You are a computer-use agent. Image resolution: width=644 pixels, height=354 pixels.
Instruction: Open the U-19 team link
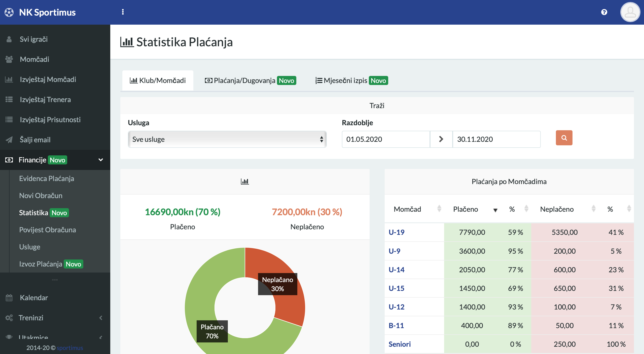pyautogui.click(x=396, y=232)
